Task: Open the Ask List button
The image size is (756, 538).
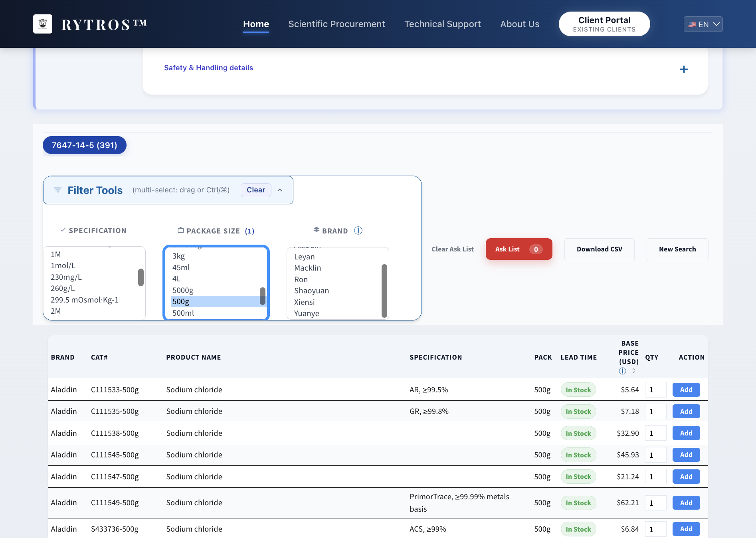Action: pyautogui.click(x=519, y=249)
